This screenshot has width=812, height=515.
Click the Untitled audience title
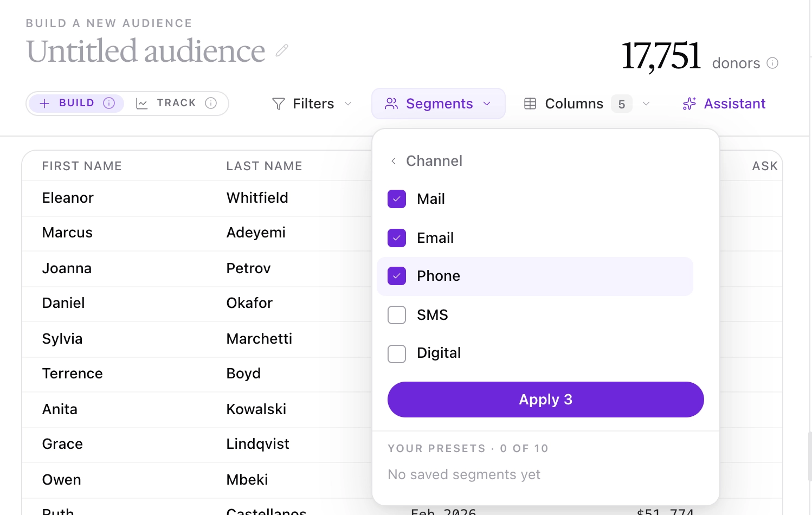click(145, 51)
